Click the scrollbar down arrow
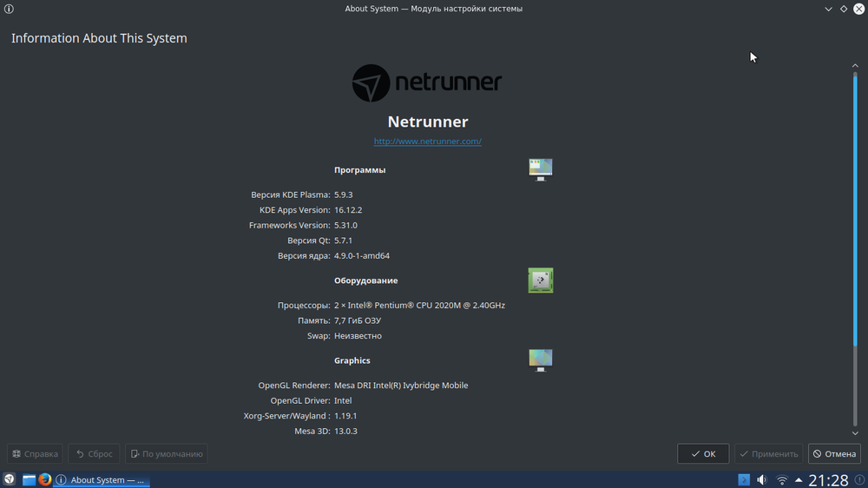 coord(855,433)
